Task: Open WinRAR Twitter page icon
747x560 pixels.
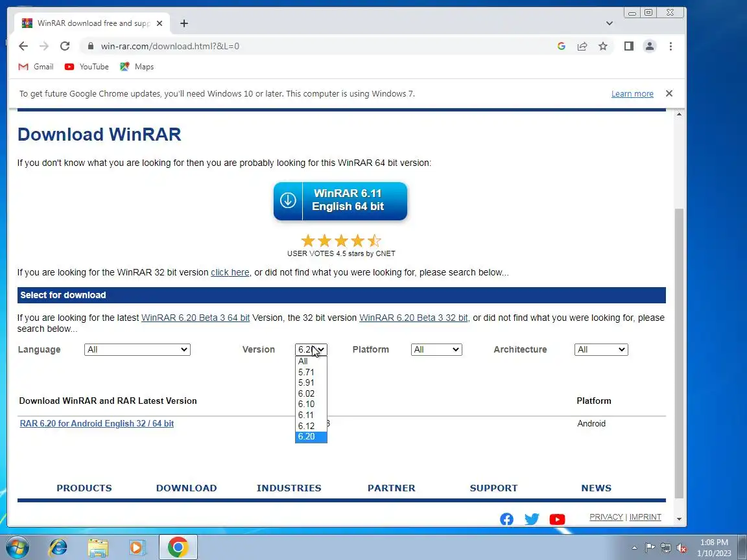Action: tap(532, 519)
